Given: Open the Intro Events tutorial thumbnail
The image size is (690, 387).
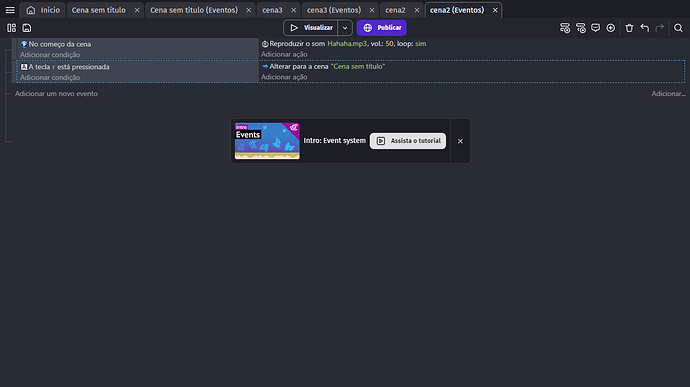Looking at the screenshot, I should pyautogui.click(x=267, y=141).
